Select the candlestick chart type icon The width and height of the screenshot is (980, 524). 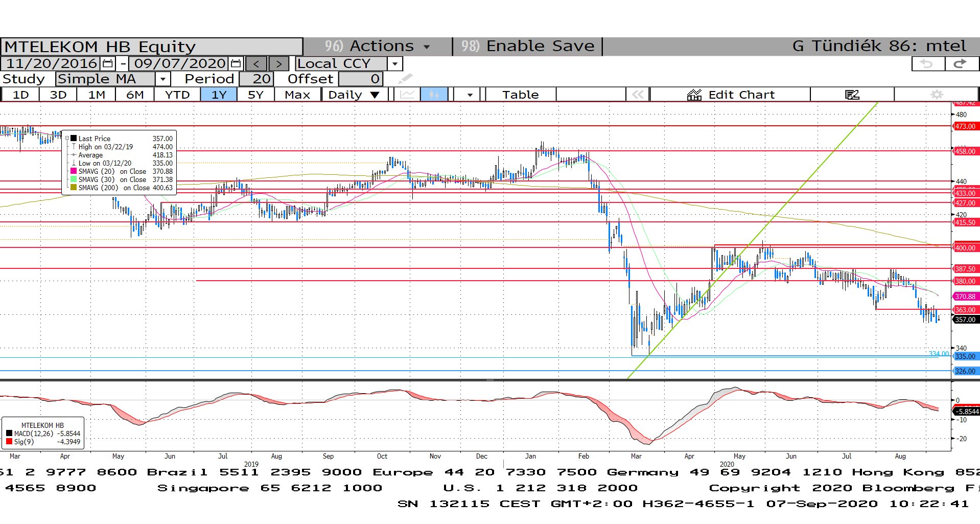click(x=434, y=95)
